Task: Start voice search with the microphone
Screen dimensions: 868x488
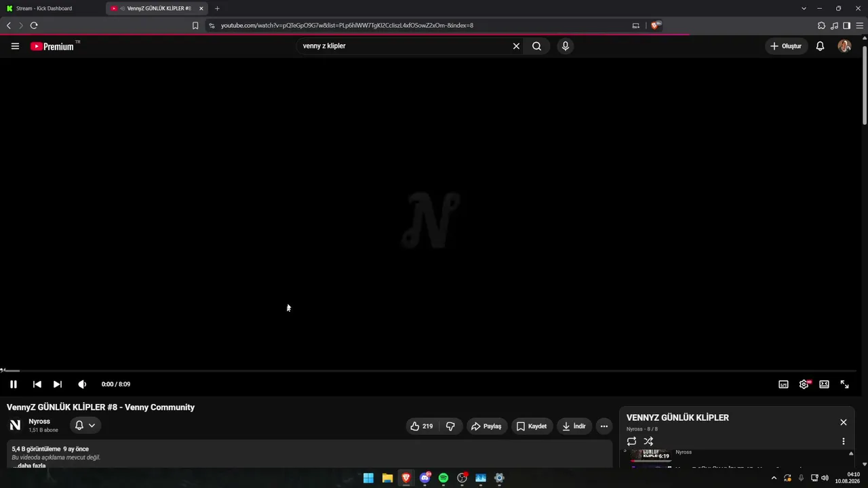Action: [565, 46]
